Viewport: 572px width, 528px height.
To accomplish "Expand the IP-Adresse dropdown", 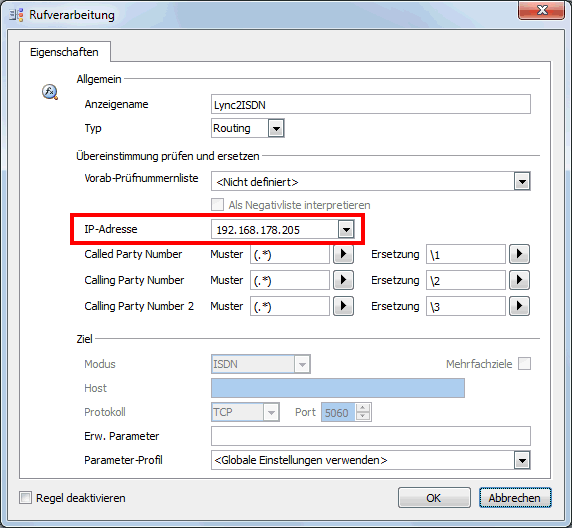I will click(x=346, y=230).
